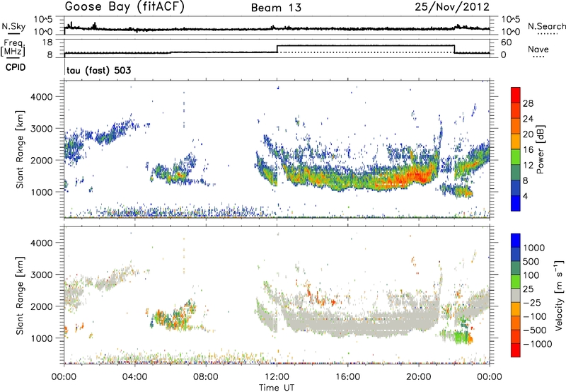The height and width of the screenshot is (392, 566).
Task: Click the '16:00' time axis tick label
Action: (x=348, y=377)
